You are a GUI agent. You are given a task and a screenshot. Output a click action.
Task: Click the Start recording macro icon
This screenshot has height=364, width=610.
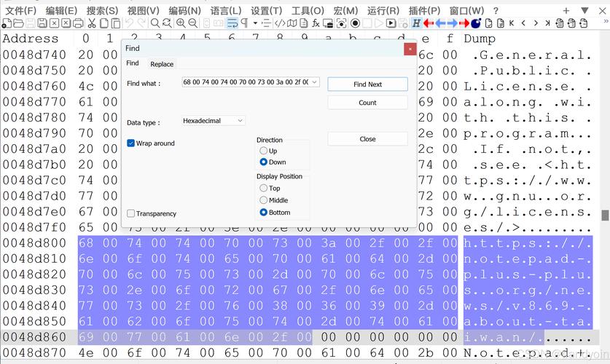(x=355, y=23)
